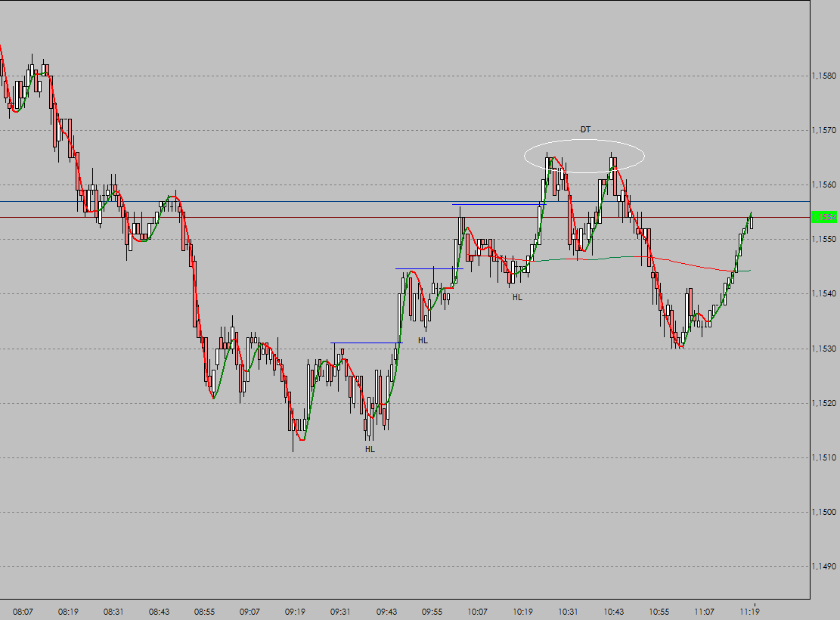Screen dimensions: 840x620
Task: Click the 11:07 time axis label
Action: (x=705, y=612)
